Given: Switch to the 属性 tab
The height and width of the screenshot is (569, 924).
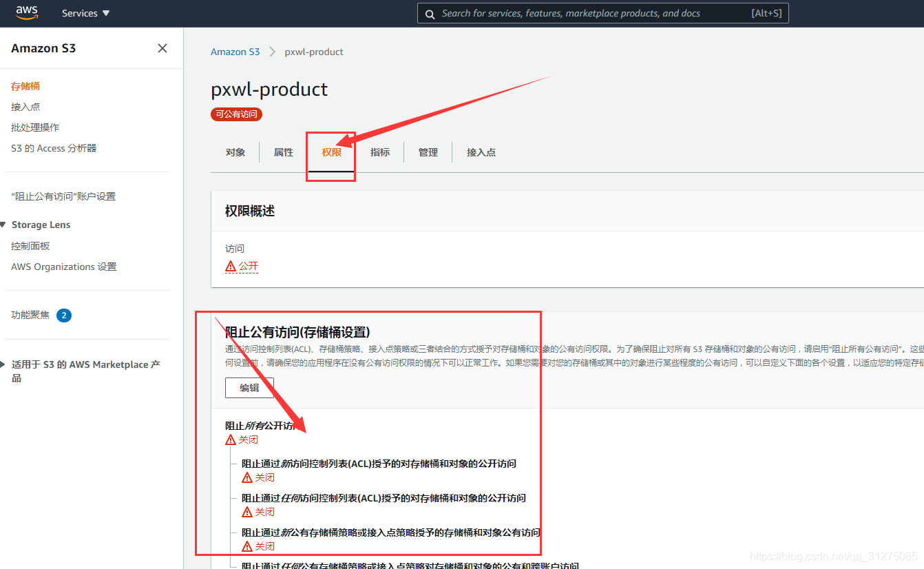Looking at the screenshot, I should pos(284,152).
